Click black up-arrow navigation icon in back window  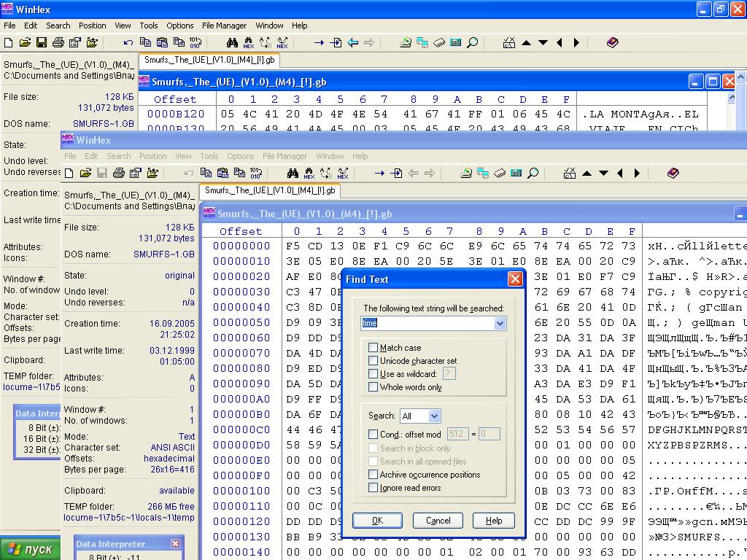pyautogui.click(x=526, y=43)
